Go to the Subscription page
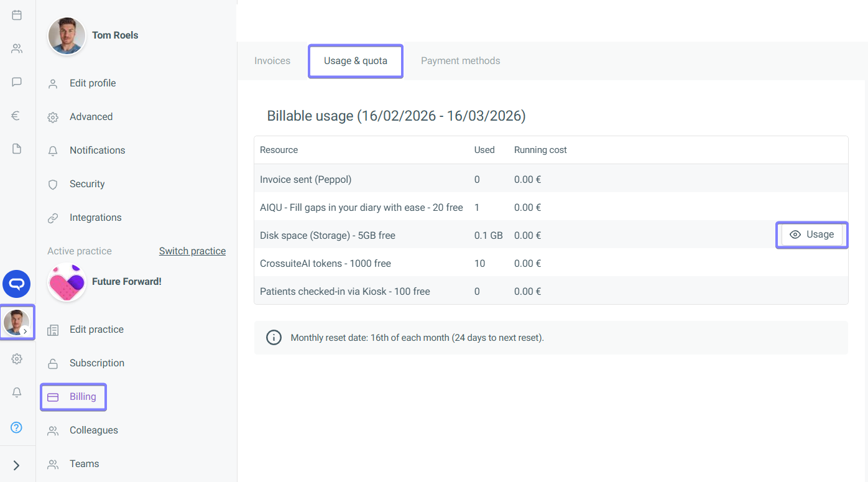Screen dimensions: 868x482 (x=97, y=363)
